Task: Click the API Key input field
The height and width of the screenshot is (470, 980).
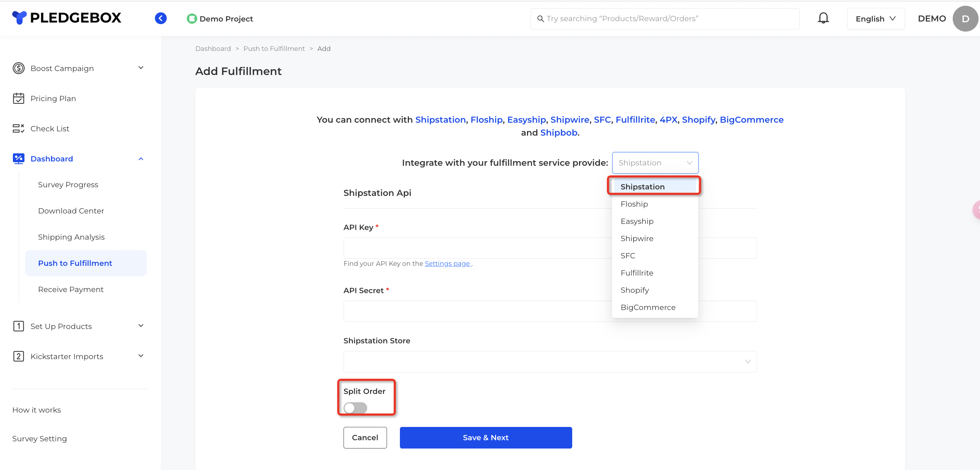Action: [x=550, y=248]
